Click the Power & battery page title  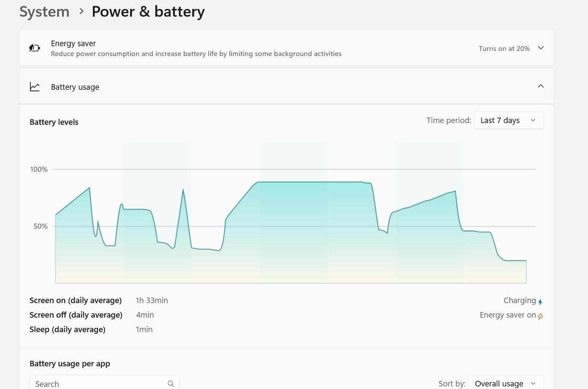point(148,12)
